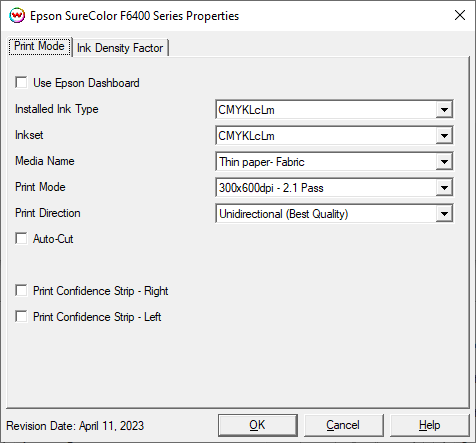The width and height of the screenshot is (476, 443).
Task: Select the Print Mode tab
Action: point(39,46)
